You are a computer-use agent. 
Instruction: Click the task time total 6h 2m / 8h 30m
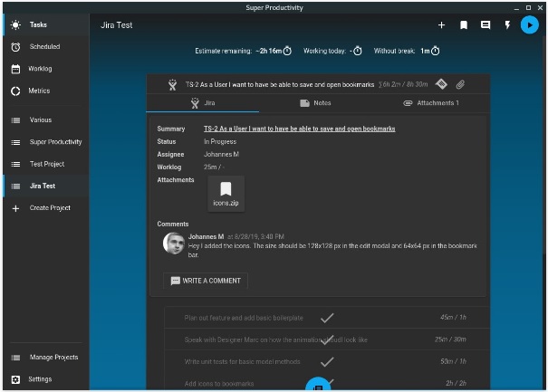tap(403, 84)
